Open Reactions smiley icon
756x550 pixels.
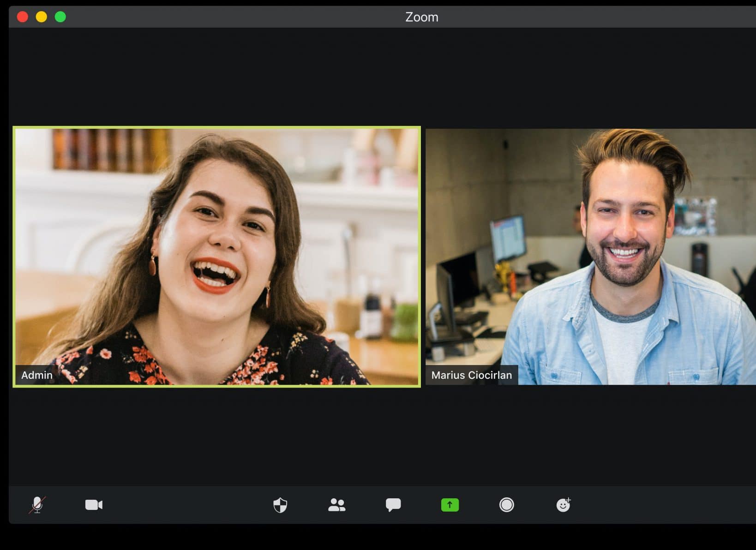click(x=564, y=505)
